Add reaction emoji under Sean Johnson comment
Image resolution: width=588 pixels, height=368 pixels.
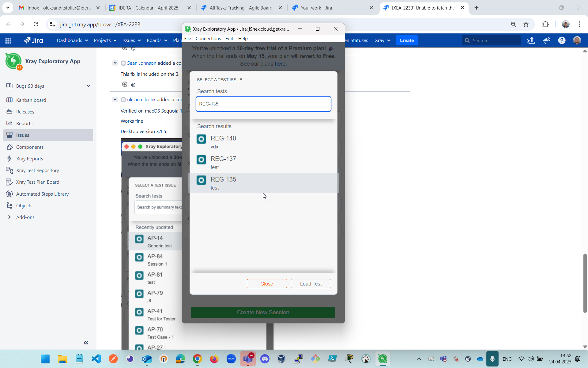click(133, 85)
